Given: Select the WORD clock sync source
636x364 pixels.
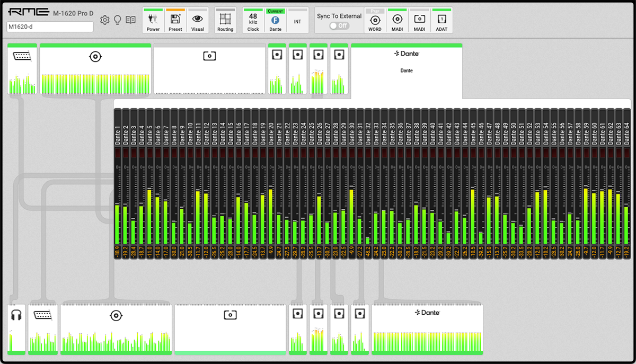Looking at the screenshot, I should (375, 21).
